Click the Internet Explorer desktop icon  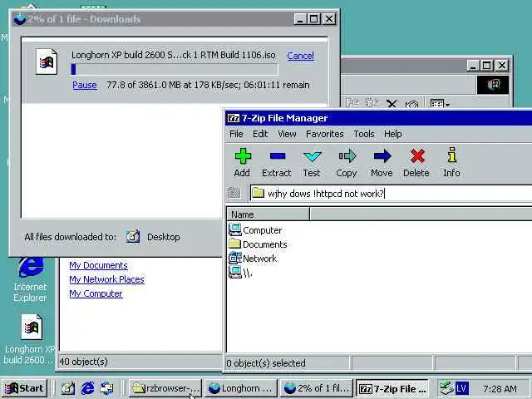coord(30,279)
